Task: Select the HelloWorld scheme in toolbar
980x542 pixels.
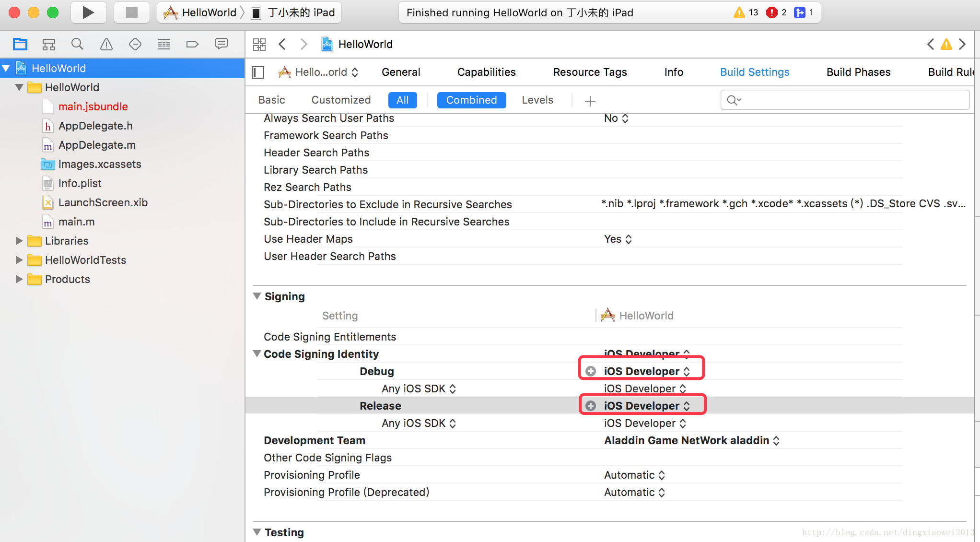Action: click(x=200, y=12)
